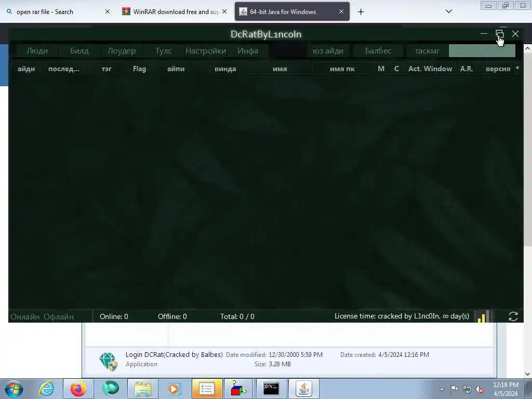Maximize the DcRatByL1ncoln window
This screenshot has width=532, height=399.
pyautogui.click(x=499, y=34)
